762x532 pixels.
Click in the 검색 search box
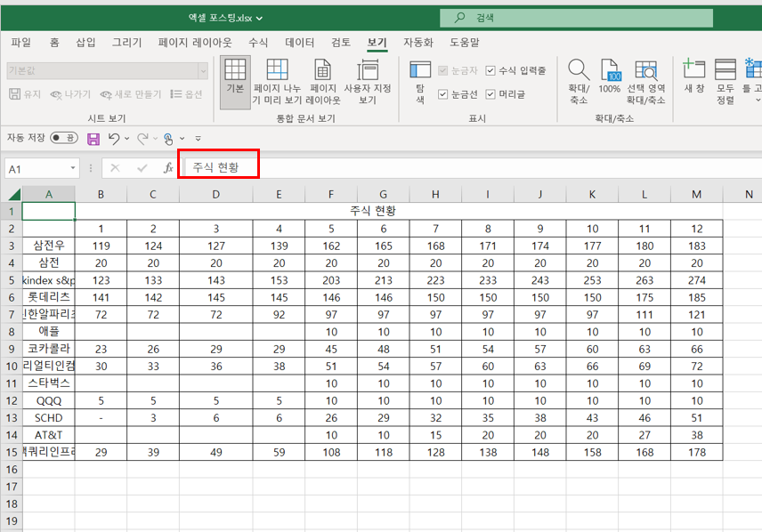(x=576, y=18)
